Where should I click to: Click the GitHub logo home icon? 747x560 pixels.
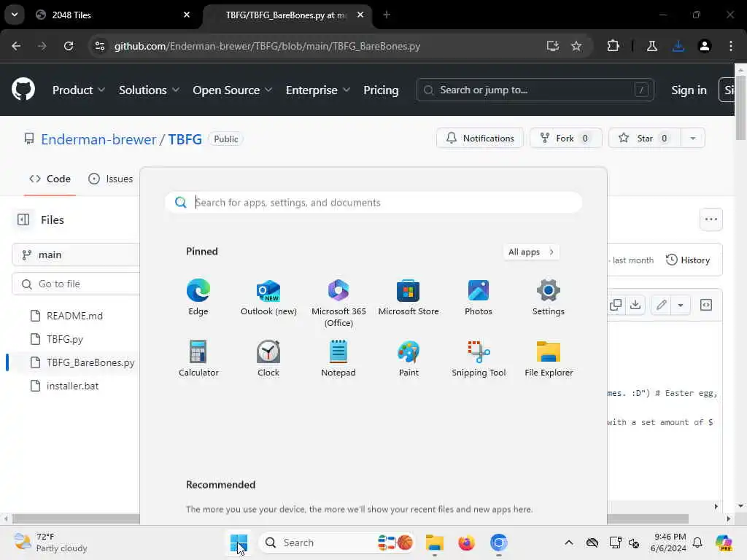tap(23, 90)
